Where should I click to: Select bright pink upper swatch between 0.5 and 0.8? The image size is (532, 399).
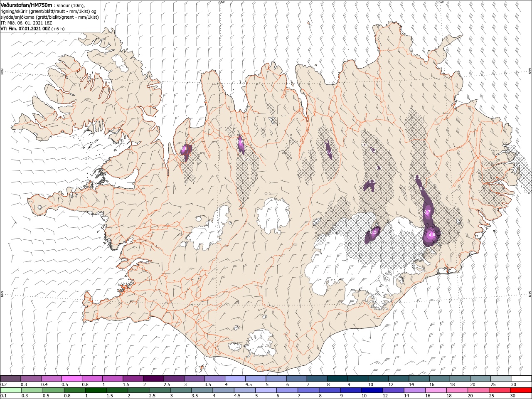click(x=72, y=379)
